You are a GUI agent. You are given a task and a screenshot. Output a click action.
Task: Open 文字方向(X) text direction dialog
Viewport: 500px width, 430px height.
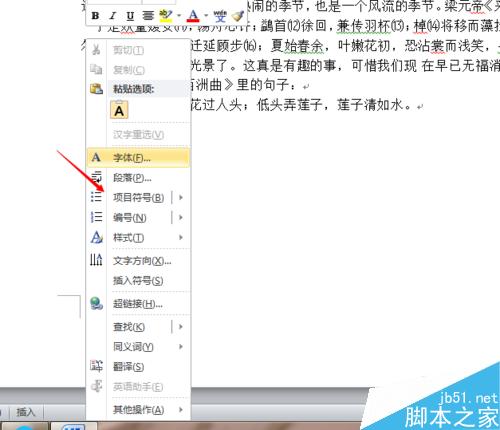pyautogui.click(x=138, y=261)
